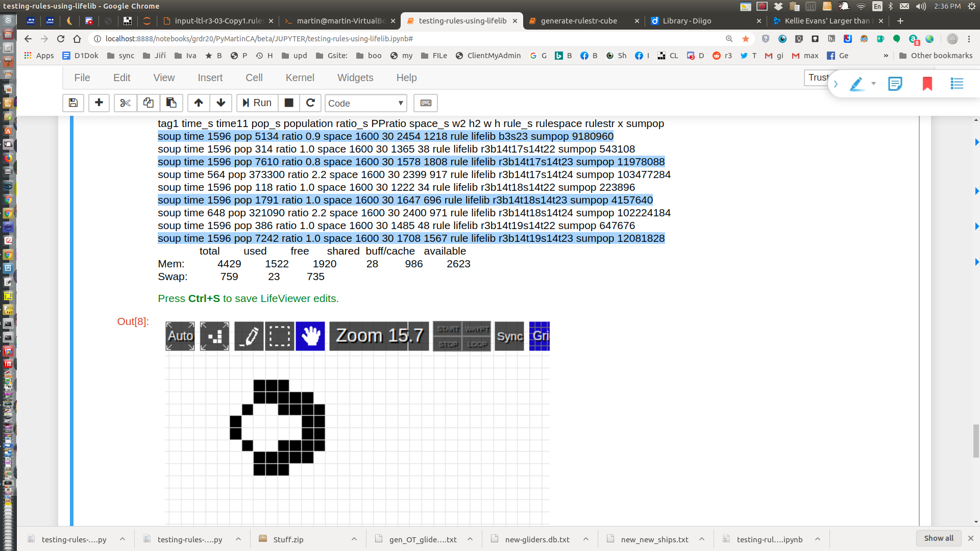Open Other bookmarks folder
This screenshot has height=551, width=980.
click(936, 56)
